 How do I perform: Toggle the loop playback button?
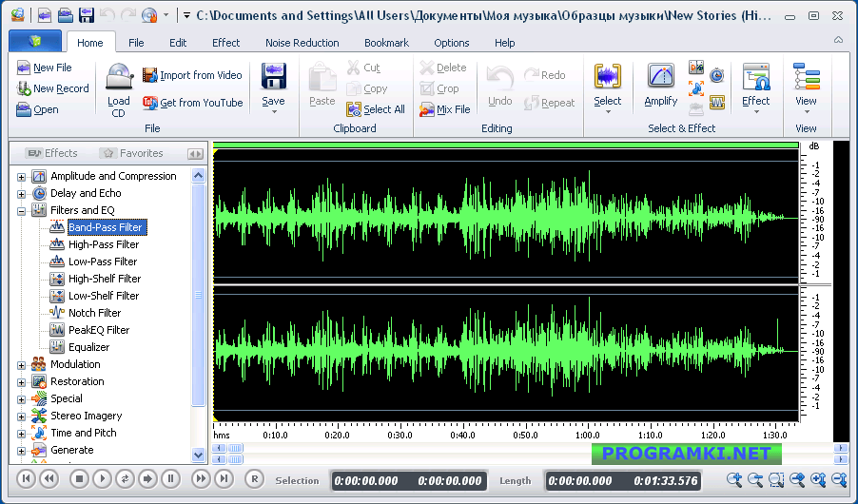pos(125,479)
